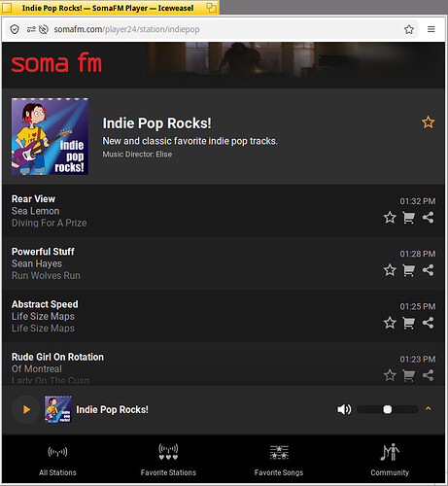Click the cart icon for Powerful Stuff
Image resolution: width=448 pixels, height=486 pixels.
click(x=408, y=270)
